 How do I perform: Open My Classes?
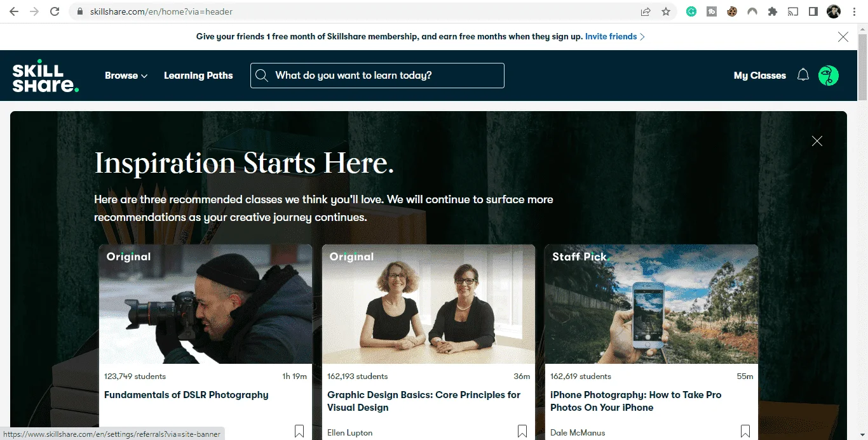tap(760, 76)
